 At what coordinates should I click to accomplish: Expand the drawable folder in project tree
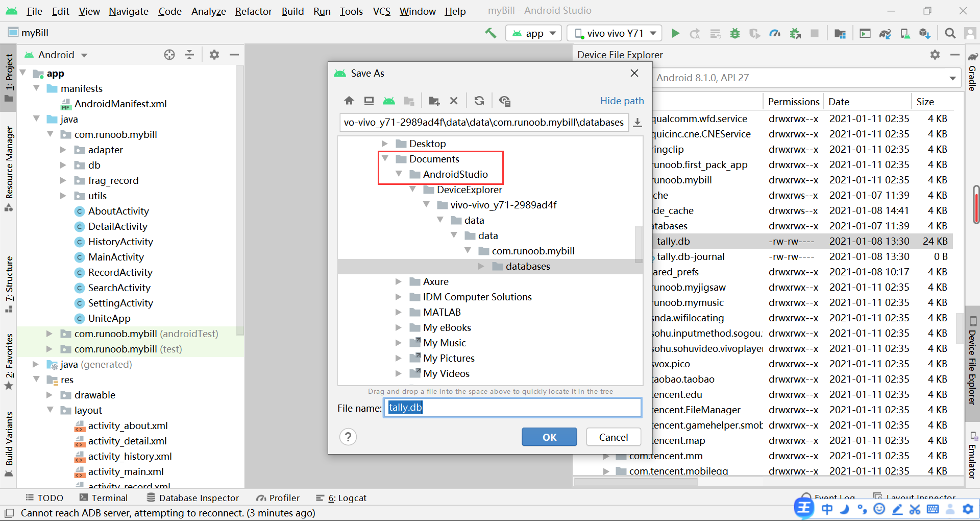click(x=50, y=395)
